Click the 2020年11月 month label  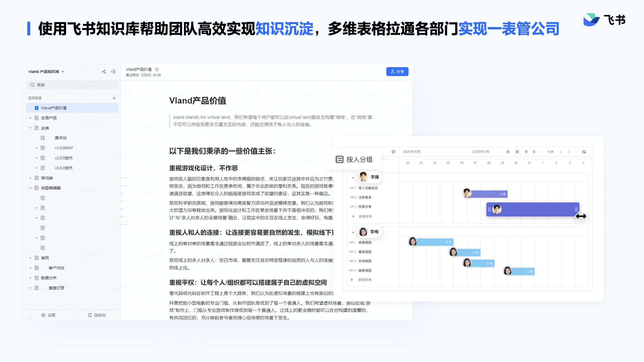click(x=481, y=152)
